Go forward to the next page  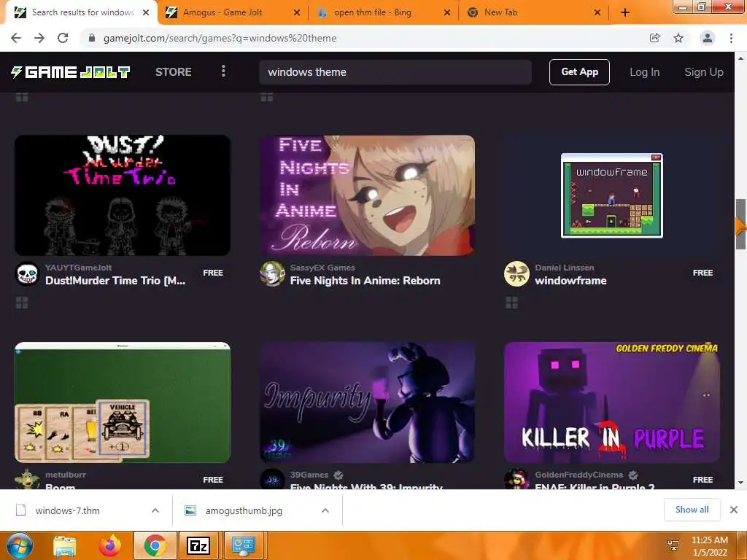(x=39, y=38)
